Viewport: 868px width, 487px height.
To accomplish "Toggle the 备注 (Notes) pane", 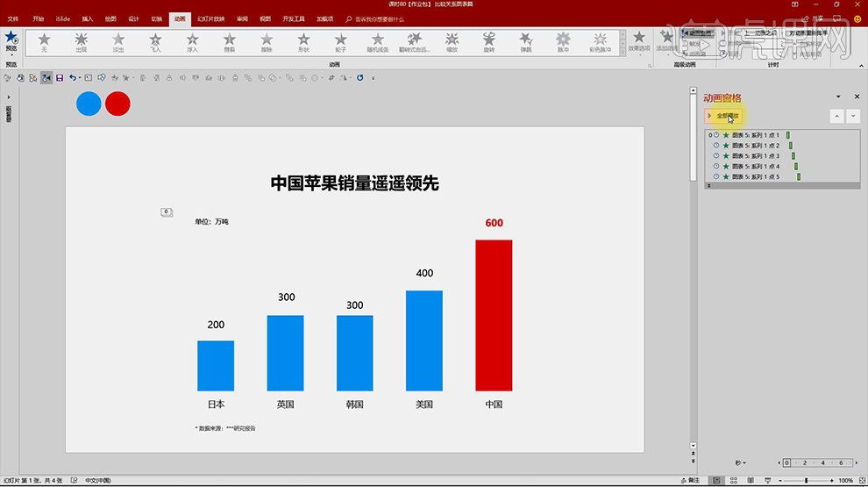I will point(691,481).
